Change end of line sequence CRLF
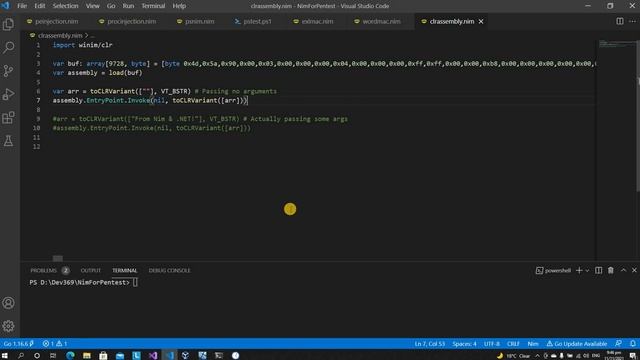This screenshot has width=640, height=360. tap(513, 344)
